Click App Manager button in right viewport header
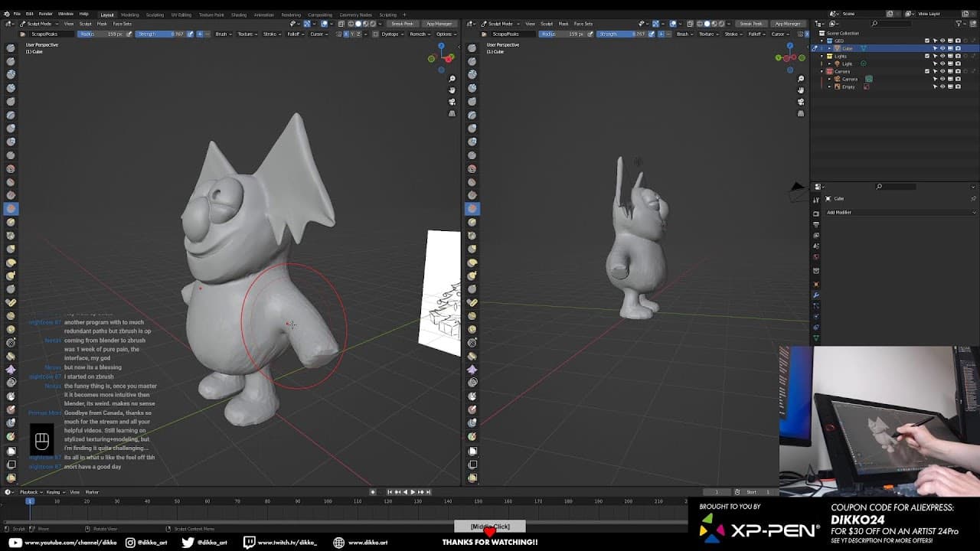Viewport: 980px width, 551px height. 787,24
